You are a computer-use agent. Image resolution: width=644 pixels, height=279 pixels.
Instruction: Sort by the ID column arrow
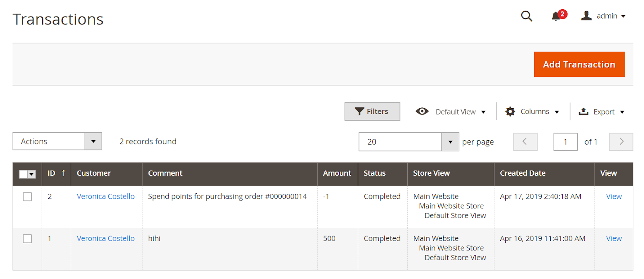coord(64,173)
